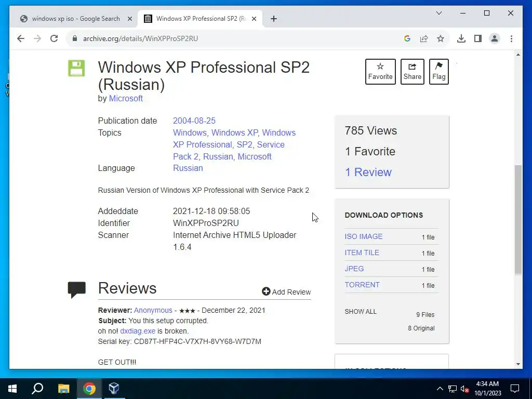Download the TORRENT file

click(362, 285)
